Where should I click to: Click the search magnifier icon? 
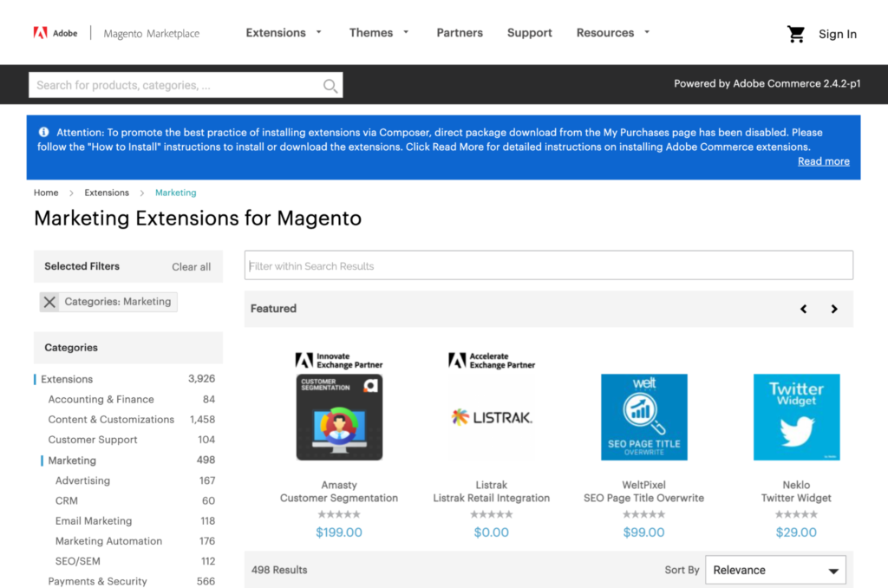(x=330, y=86)
